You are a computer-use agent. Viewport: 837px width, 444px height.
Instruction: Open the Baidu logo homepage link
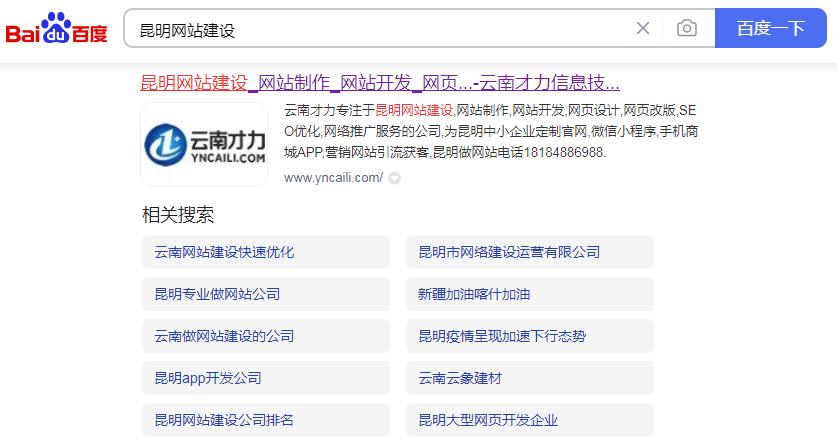(x=57, y=28)
